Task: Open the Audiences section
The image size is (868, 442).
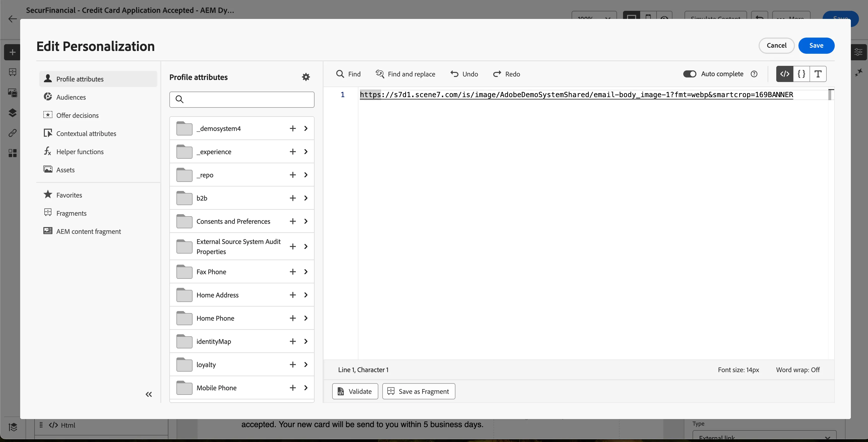Action: click(98, 97)
